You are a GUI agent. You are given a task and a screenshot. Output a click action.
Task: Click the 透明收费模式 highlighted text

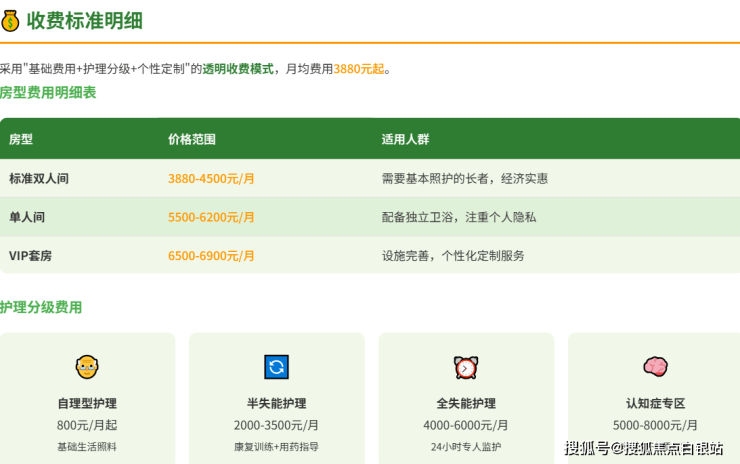coord(238,69)
